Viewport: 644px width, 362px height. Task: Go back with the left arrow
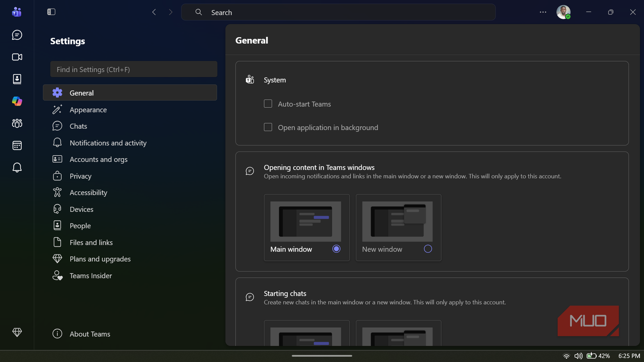tap(154, 12)
